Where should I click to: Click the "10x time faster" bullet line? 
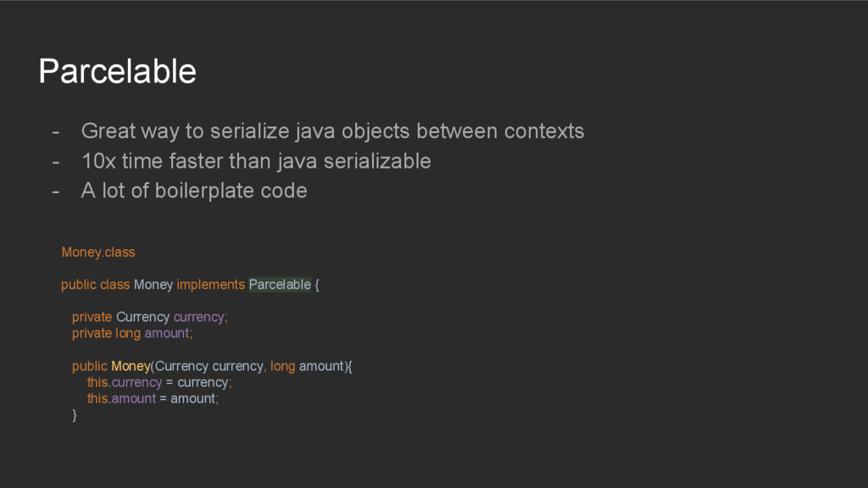255,161
